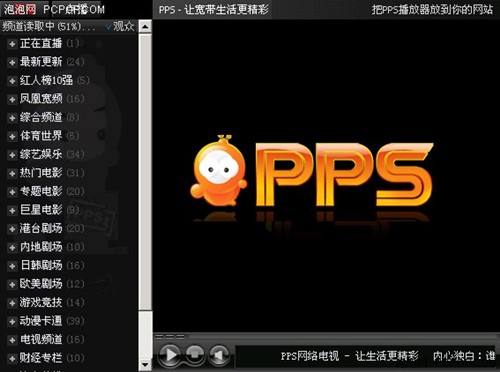Expand the 正在直播 category
Image resolution: width=500 pixels, height=372 pixels.
pyautogui.click(x=12, y=44)
